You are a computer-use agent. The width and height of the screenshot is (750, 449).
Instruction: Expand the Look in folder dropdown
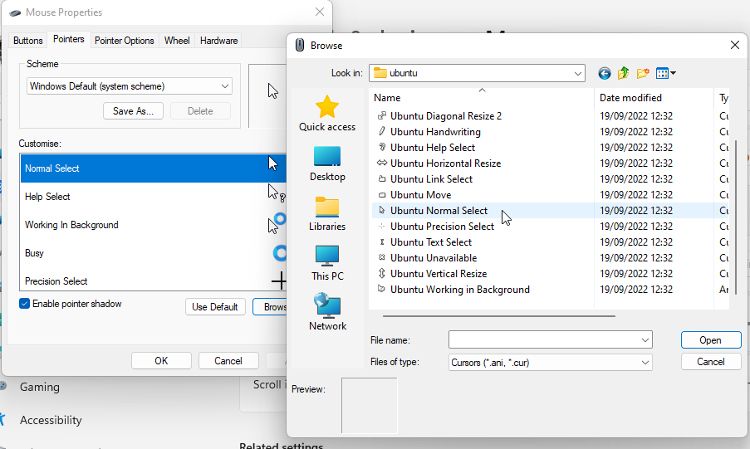[577, 73]
